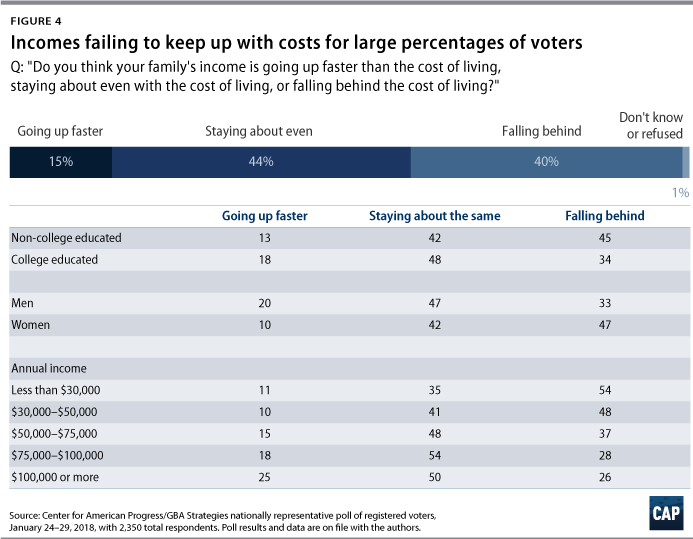
Task: Select the Falling behind column header
Action: tap(605, 216)
